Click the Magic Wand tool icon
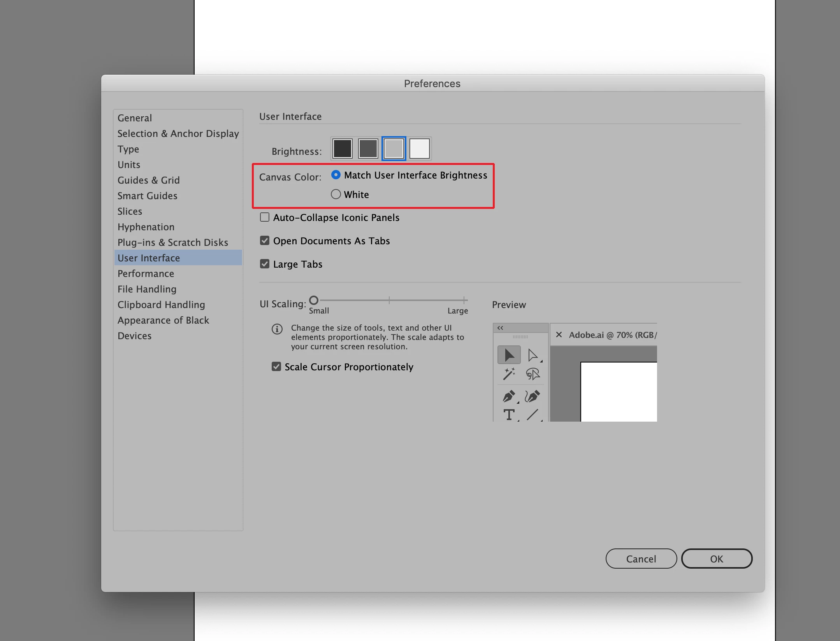Image resolution: width=840 pixels, height=641 pixels. click(509, 374)
